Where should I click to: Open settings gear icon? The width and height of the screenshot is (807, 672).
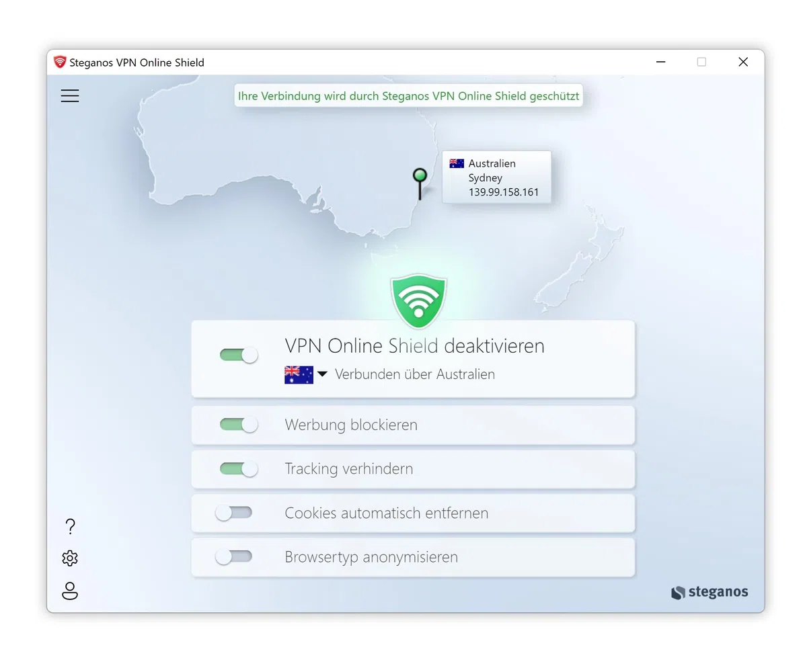70,558
